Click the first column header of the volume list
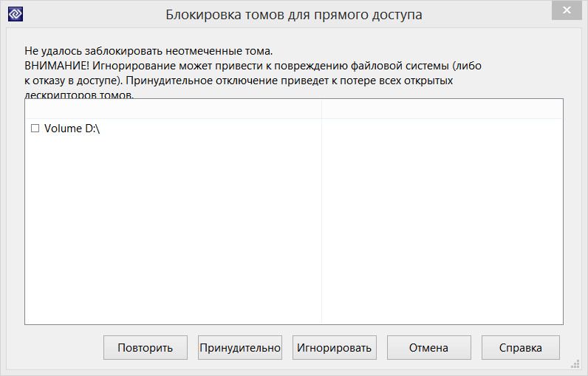Screen dimensions: 588x376 click(x=173, y=109)
